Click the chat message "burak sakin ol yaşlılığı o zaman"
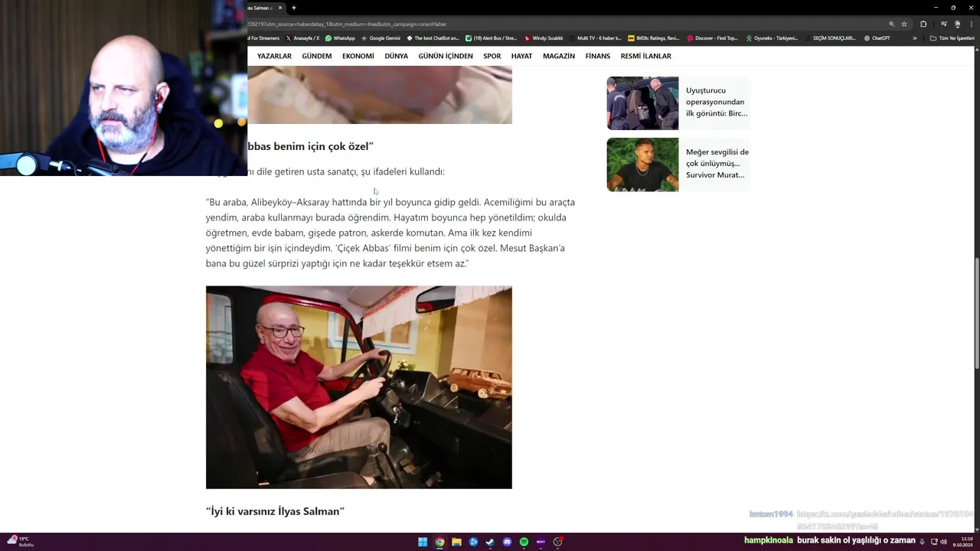Screen dimensions: 980x551 click(856, 540)
